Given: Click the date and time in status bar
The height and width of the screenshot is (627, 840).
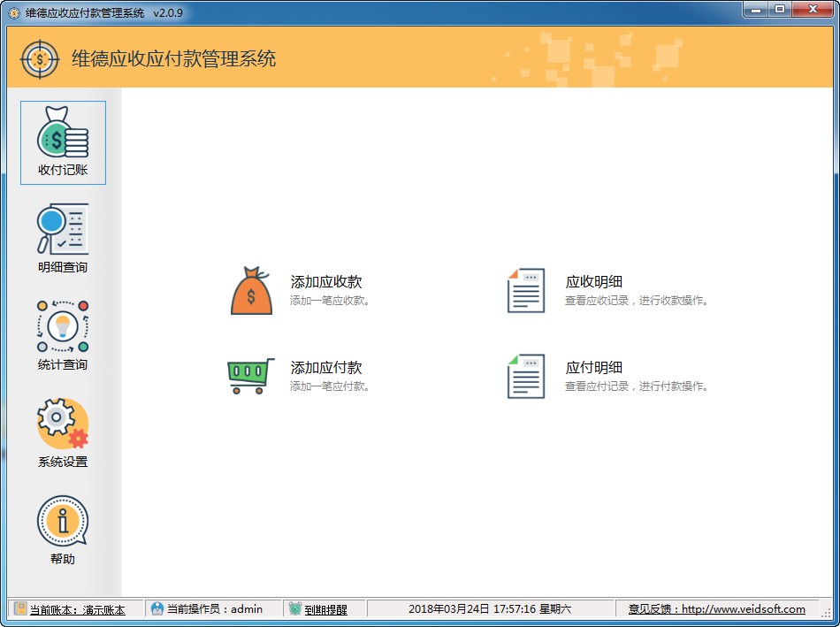Looking at the screenshot, I should (x=490, y=609).
